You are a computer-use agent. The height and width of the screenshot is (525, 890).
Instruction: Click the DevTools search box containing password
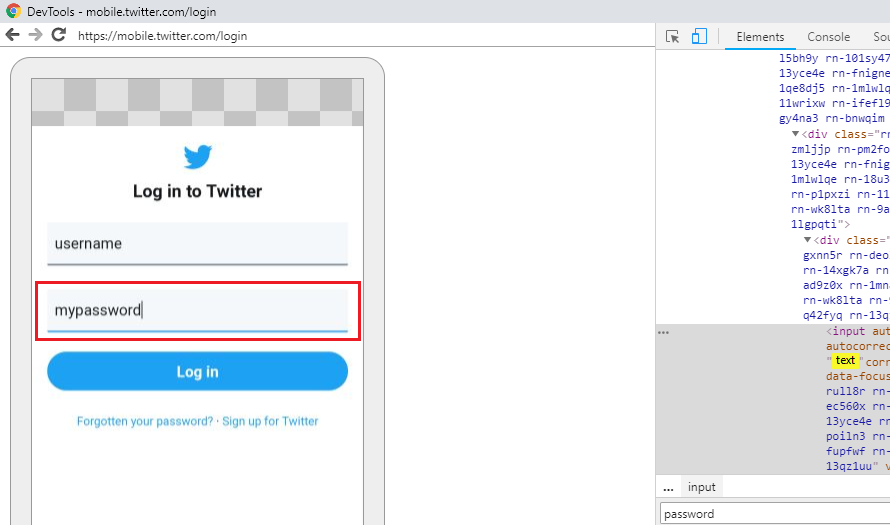[770, 514]
